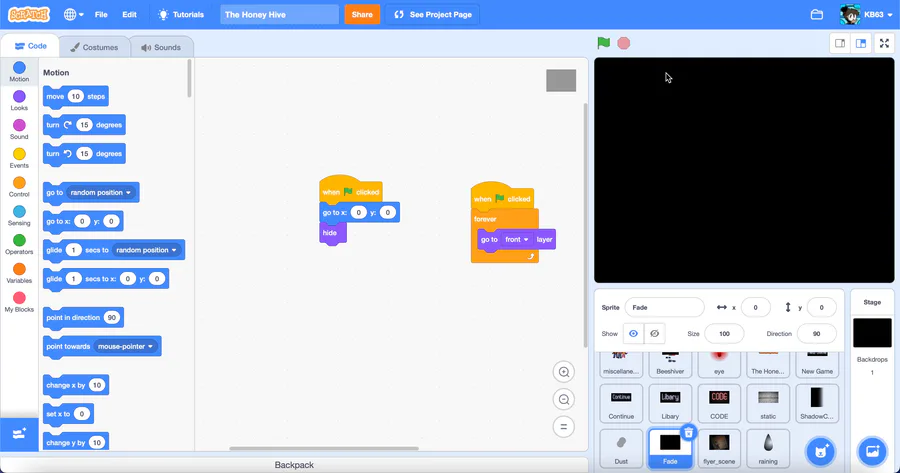Select the static sprite
900x473 pixels.
click(768, 404)
